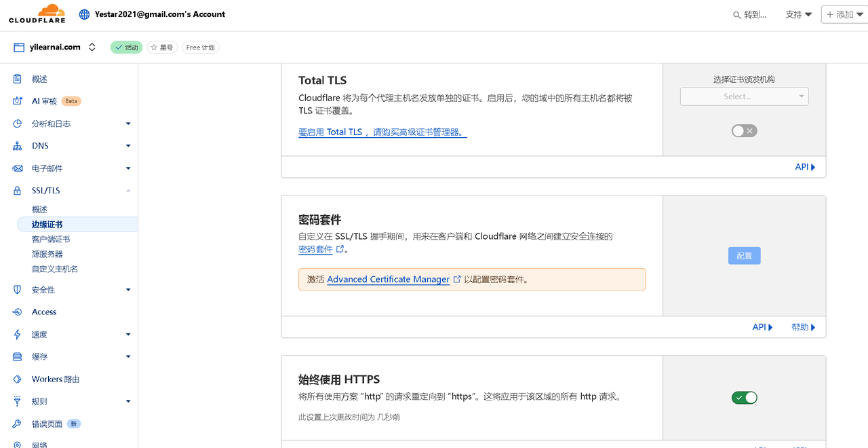Collapse the SSL/TLS sidebar section
868x448 pixels.
[128, 191]
